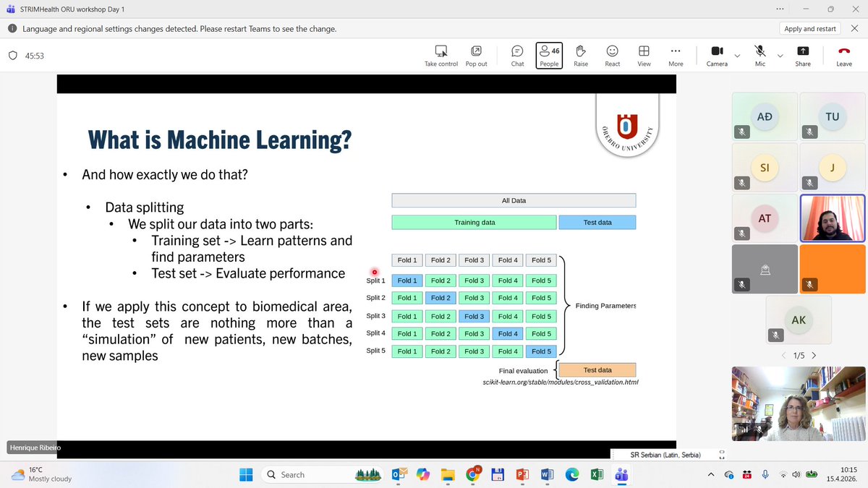Screen dimensions: 868x488
Task: Click the red tray icon showing 24
Action: (747, 474)
